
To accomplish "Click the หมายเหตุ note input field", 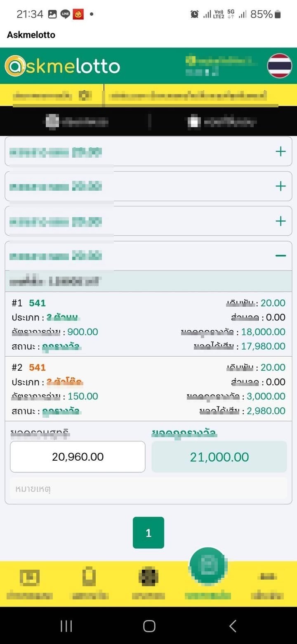I will click(148, 489).
